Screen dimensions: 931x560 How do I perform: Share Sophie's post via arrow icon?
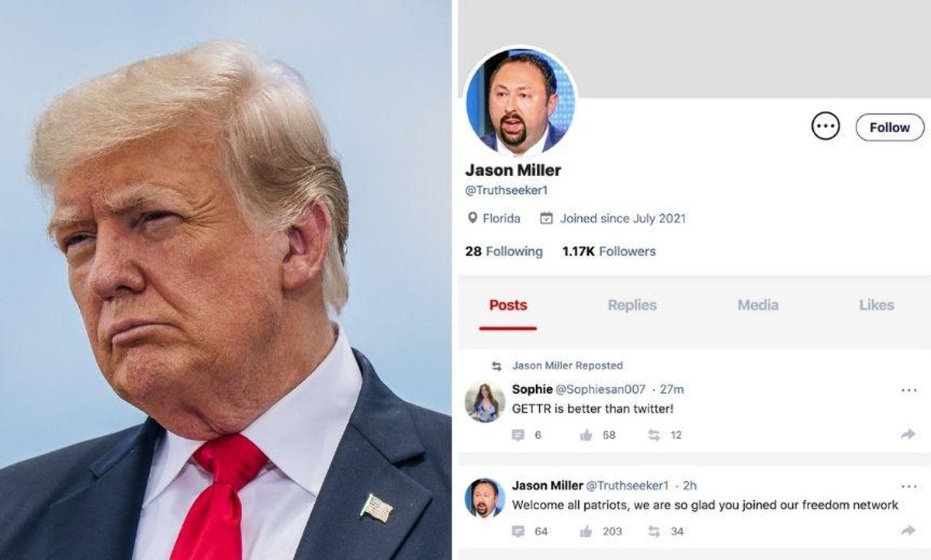pos(909,435)
